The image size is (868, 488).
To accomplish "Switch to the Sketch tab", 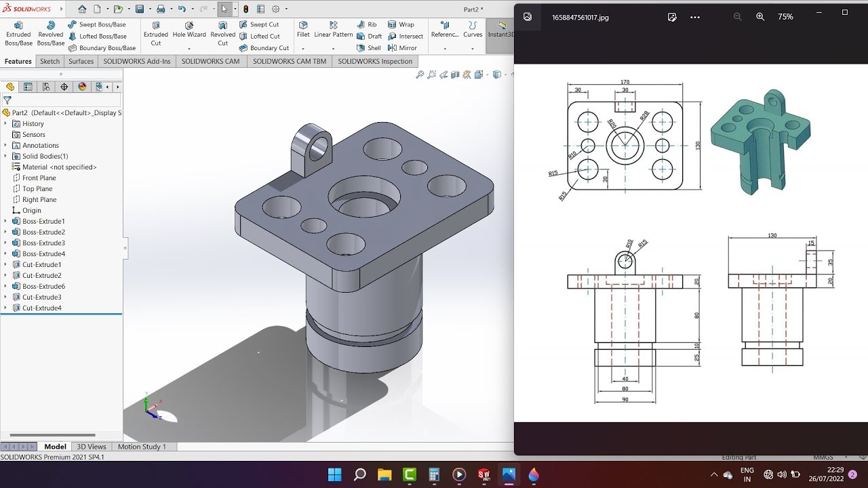I will click(50, 61).
